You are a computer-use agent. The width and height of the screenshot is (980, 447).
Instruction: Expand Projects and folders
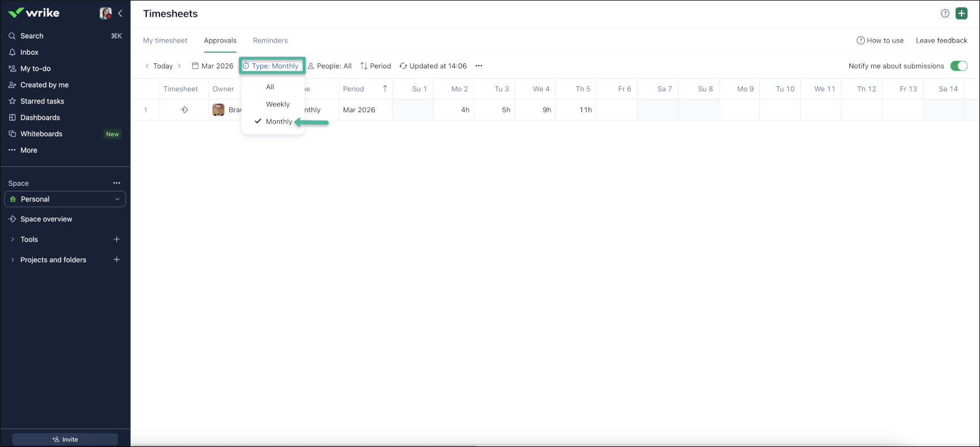13,260
